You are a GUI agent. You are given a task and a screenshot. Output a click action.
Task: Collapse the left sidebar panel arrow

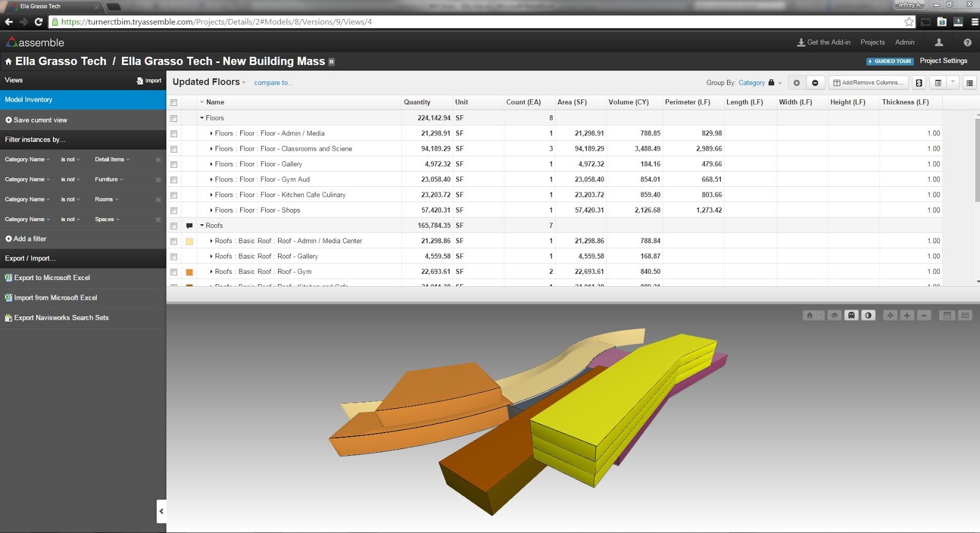(x=162, y=511)
